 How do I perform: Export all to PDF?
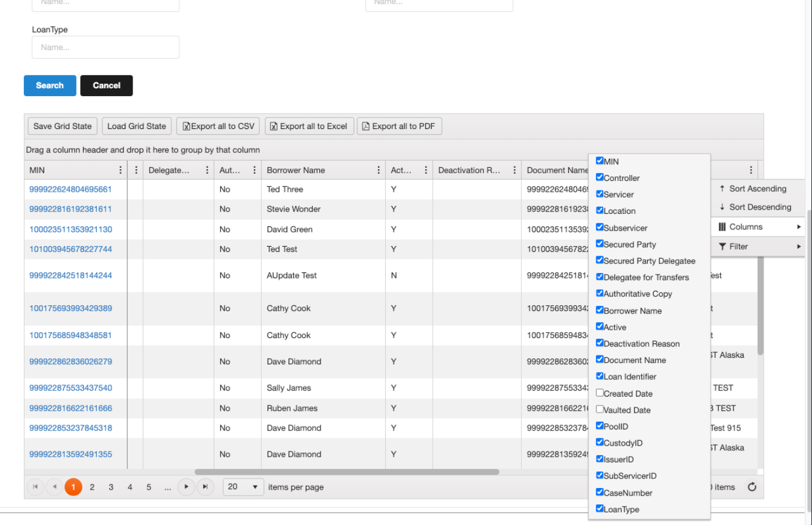399,126
